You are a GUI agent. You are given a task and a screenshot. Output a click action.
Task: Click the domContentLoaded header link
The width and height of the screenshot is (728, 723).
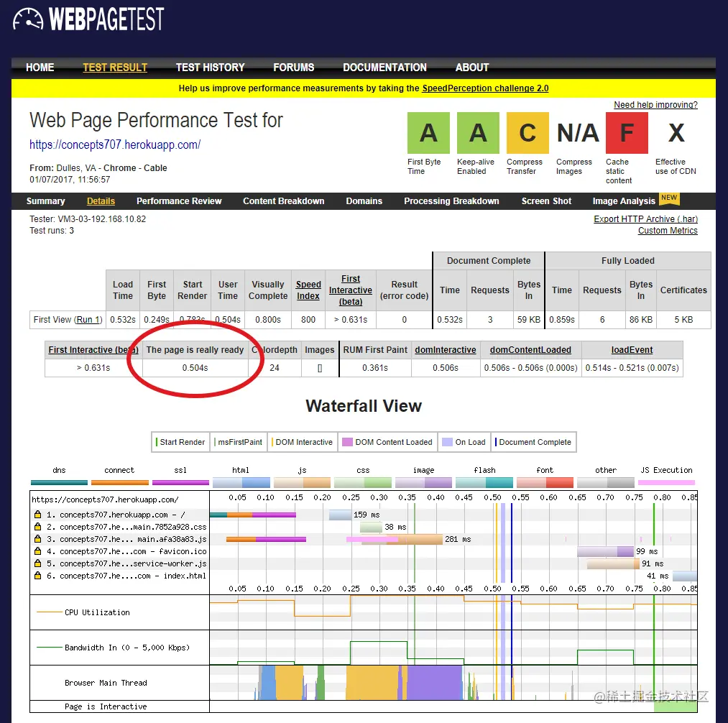(530, 350)
